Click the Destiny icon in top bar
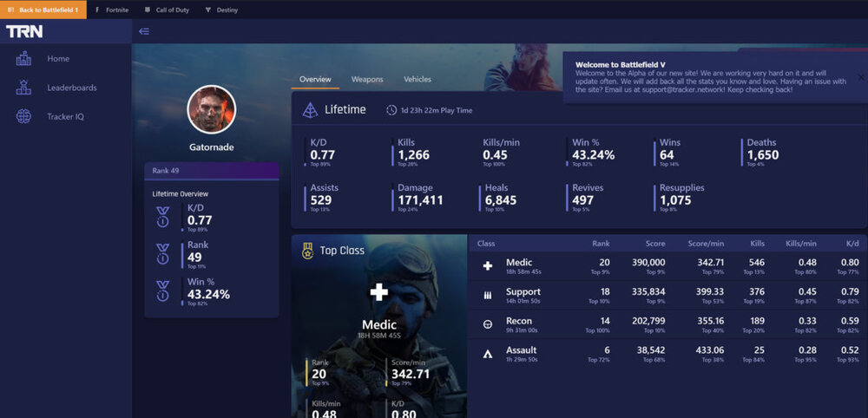 [207, 10]
